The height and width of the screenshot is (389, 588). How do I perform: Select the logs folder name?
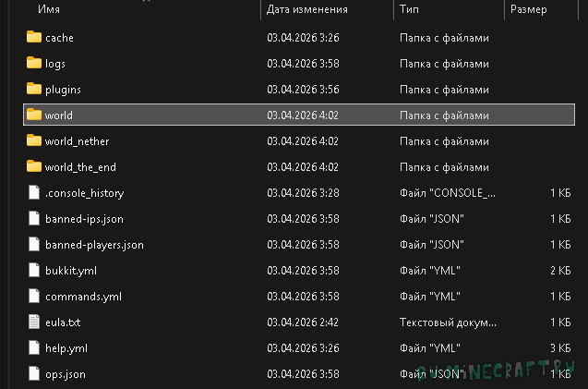coord(55,64)
